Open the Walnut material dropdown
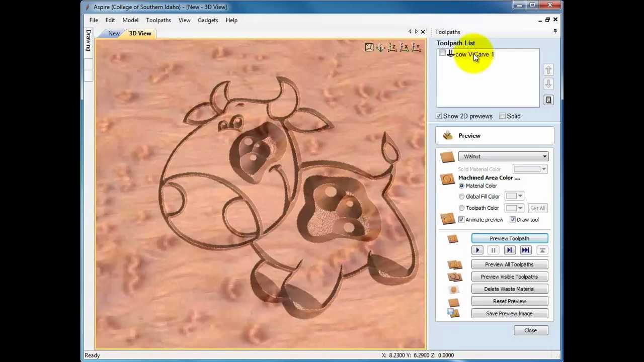This screenshot has height=362, width=644. pos(544,156)
